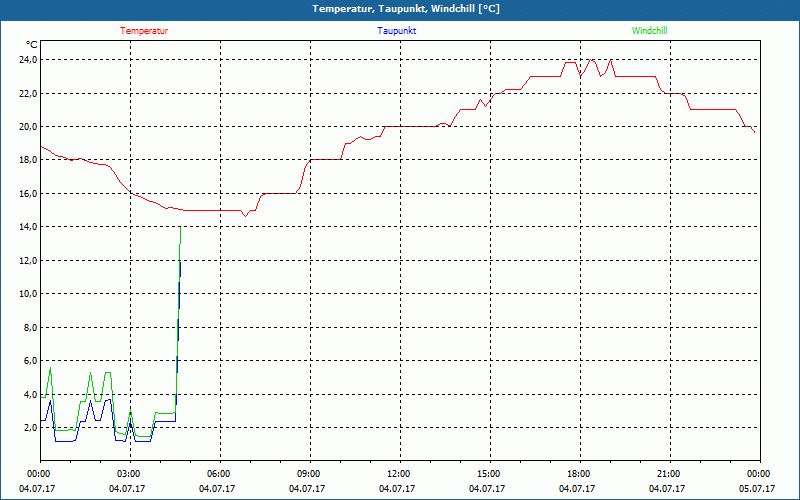Click the '14,0' y-axis value
This screenshot has height=500, width=800.
(28, 227)
